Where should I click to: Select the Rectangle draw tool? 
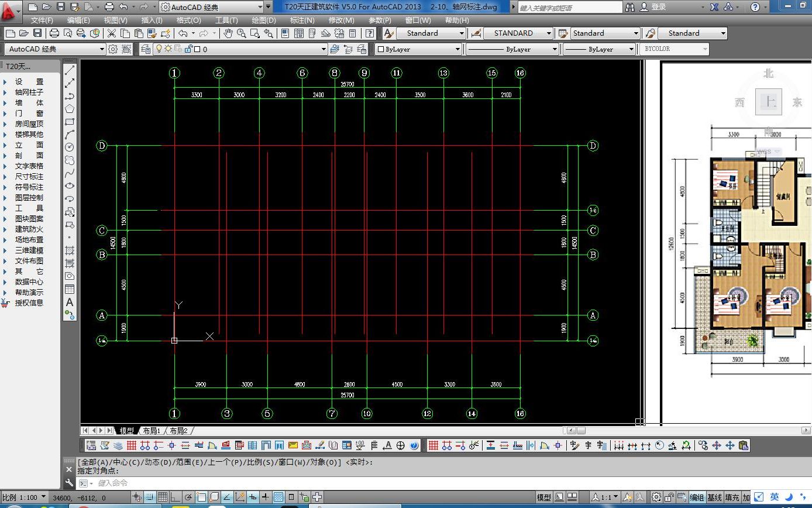point(70,122)
